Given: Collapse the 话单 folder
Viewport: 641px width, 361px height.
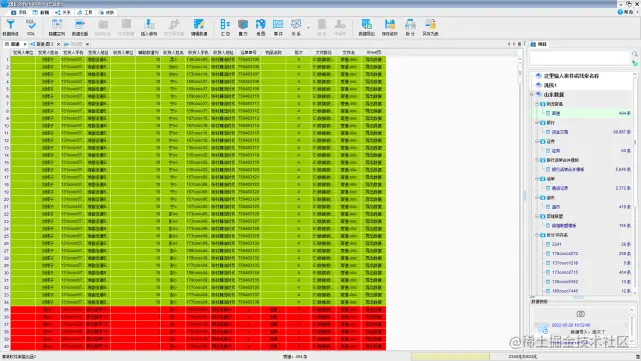Looking at the screenshot, I should coord(537,179).
